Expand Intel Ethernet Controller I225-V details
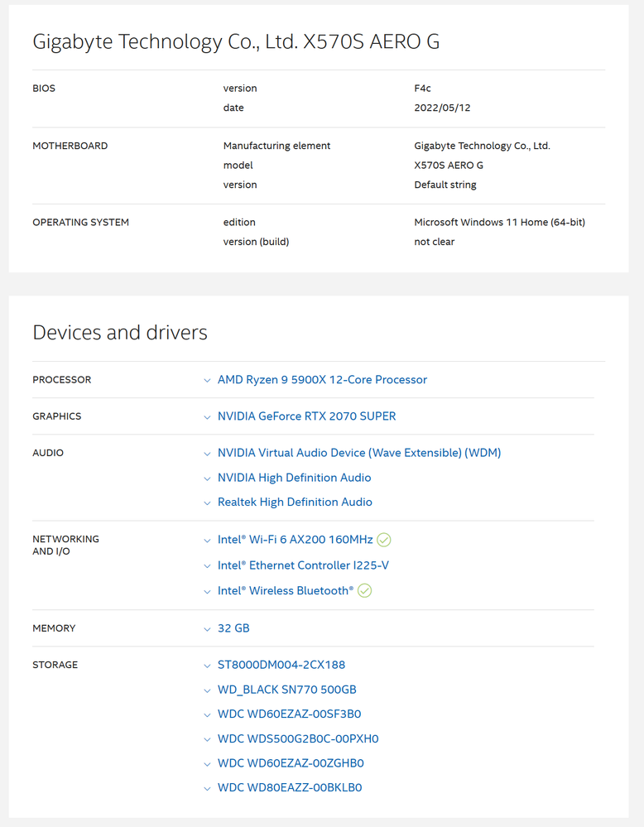Image resolution: width=644 pixels, height=827 pixels. tap(207, 565)
